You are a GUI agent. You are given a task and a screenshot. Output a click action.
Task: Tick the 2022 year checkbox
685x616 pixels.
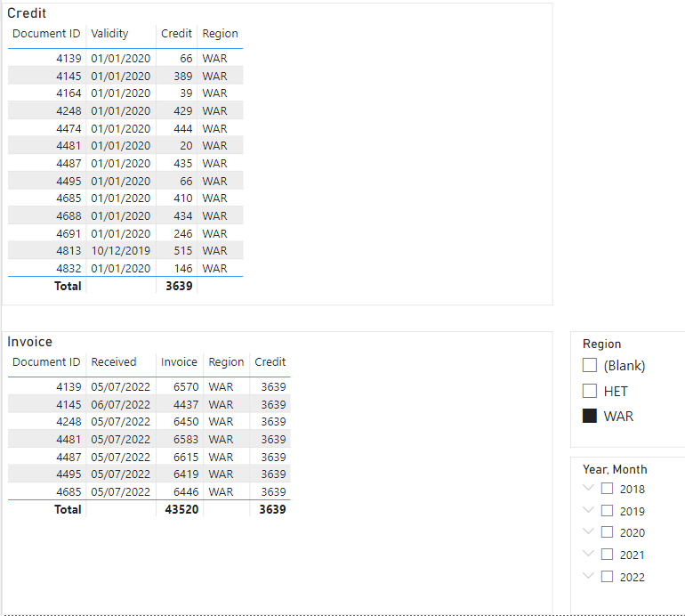[607, 577]
